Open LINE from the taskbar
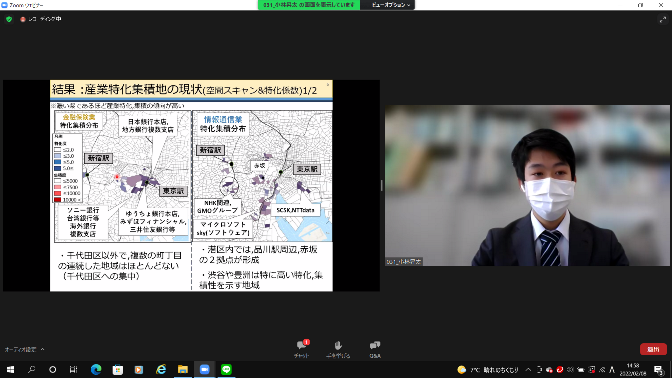The height and width of the screenshot is (378, 672). point(226,369)
